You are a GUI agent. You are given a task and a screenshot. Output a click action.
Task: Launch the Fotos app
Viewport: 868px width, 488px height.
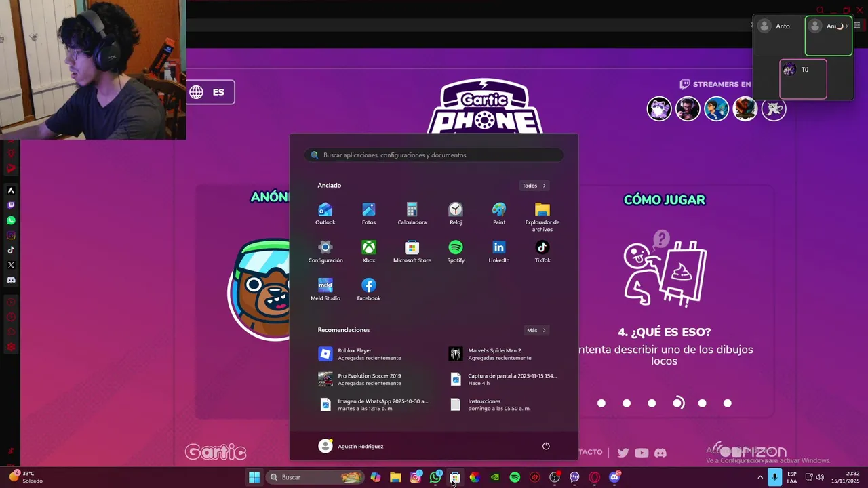(368, 213)
